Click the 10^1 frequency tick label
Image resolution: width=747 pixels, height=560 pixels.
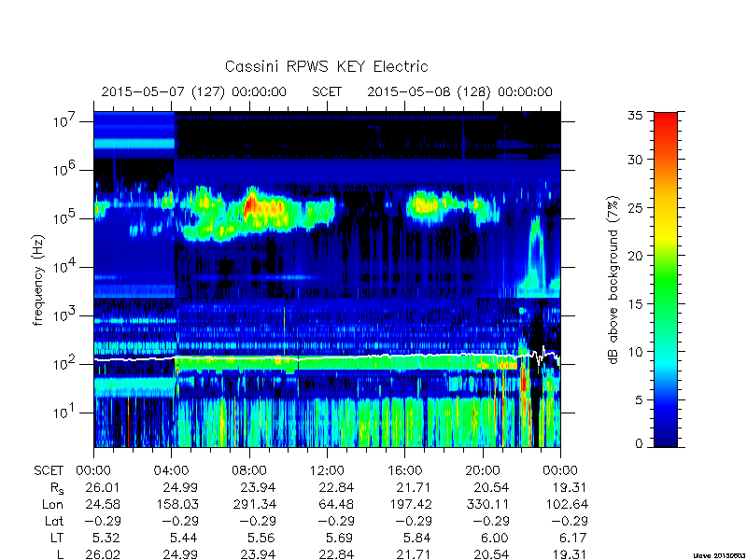tap(63, 413)
